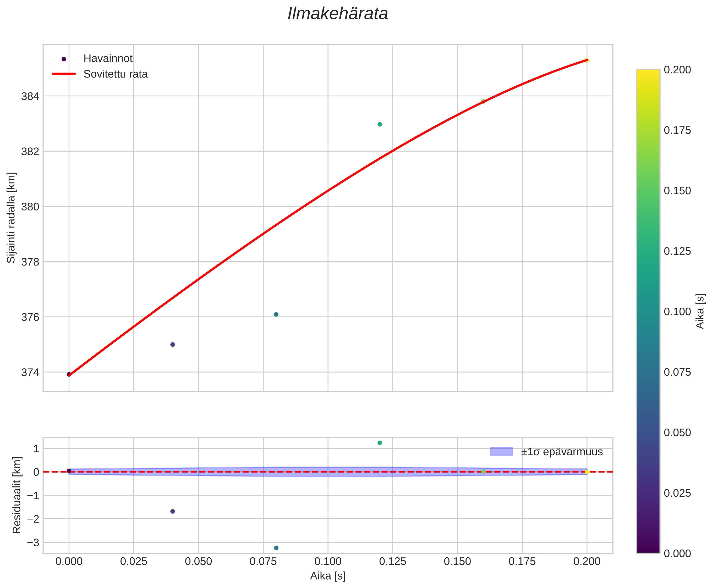Click the residual point above 1 km

pyautogui.click(x=380, y=443)
